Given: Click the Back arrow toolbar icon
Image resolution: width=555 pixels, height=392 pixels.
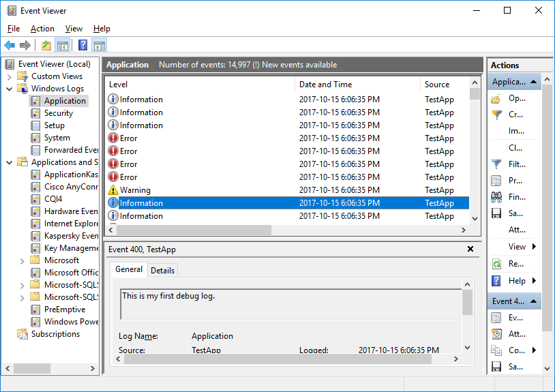Looking at the screenshot, I should pos(10,45).
